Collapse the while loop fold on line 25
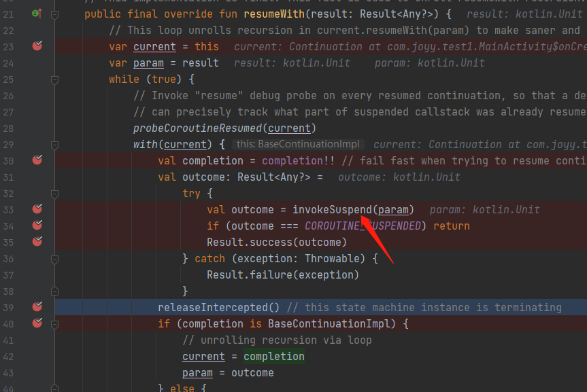The width and height of the screenshot is (587, 392). click(54, 79)
